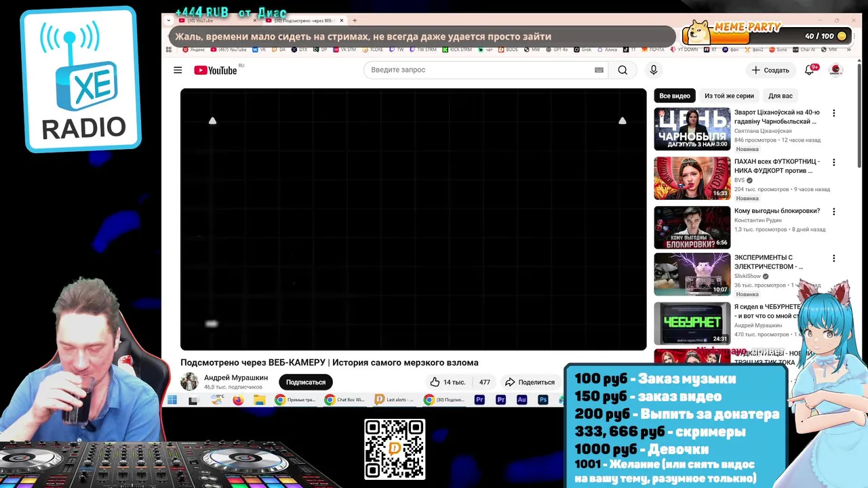Switch to Photoshop on taskbar

[x=543, y=400]
